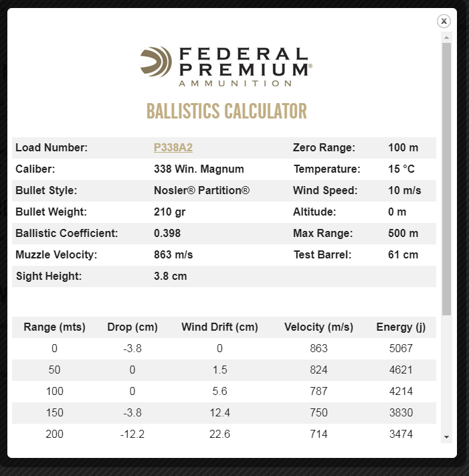Click the 338 Win. Magnum caliber value
The image size is (469, 476).
coord(199,169)
